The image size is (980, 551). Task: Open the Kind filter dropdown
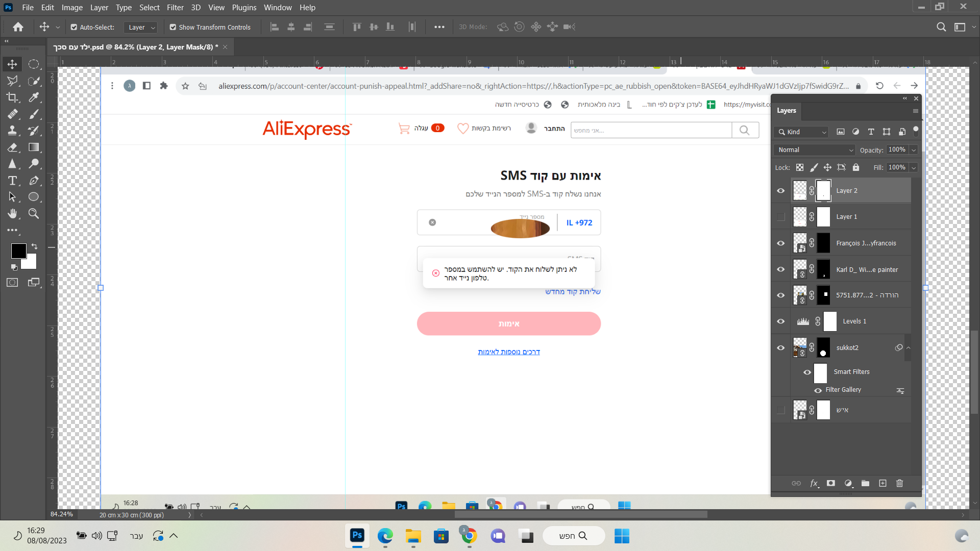801,132
